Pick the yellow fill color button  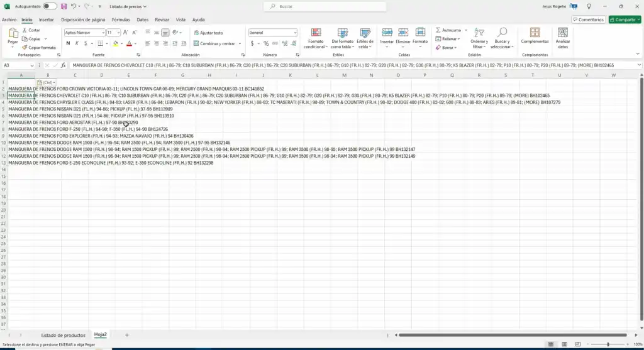116,43
